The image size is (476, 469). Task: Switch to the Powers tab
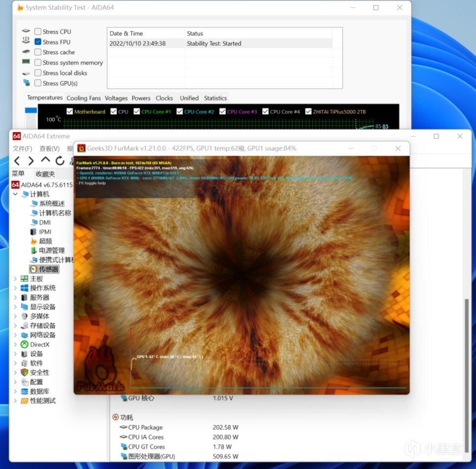(141, 98)
